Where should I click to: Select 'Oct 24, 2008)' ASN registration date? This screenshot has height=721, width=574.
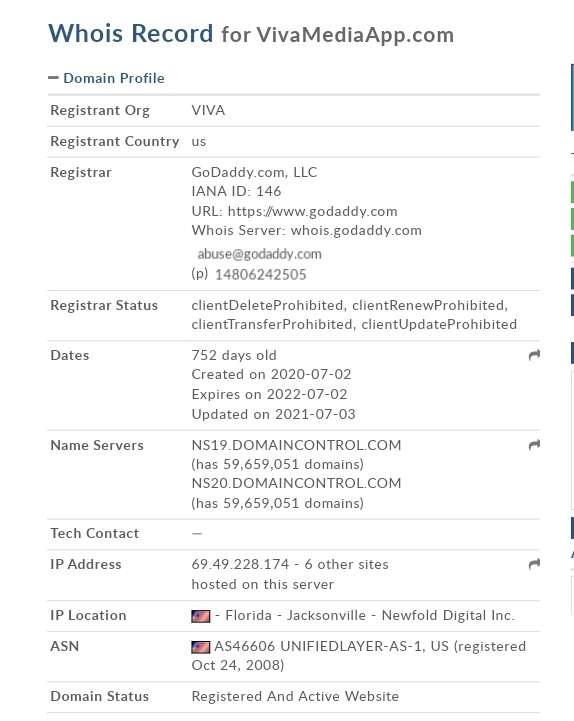coord(238,665)
